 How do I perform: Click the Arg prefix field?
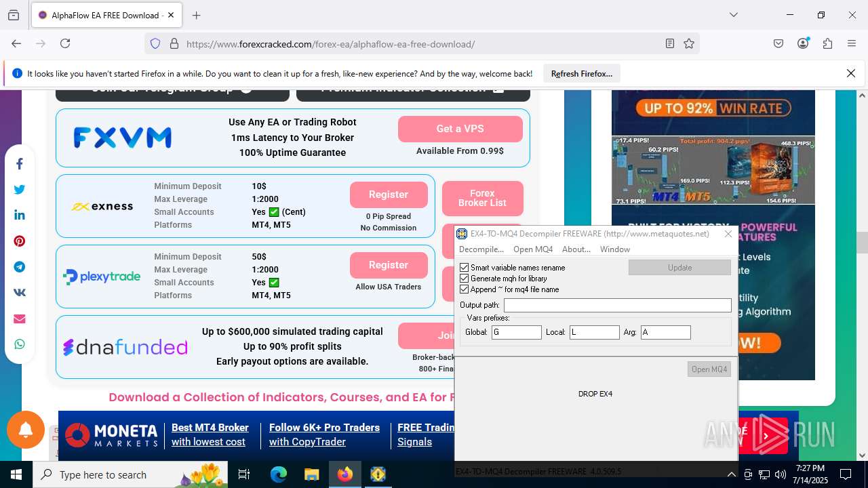point(666,332)
